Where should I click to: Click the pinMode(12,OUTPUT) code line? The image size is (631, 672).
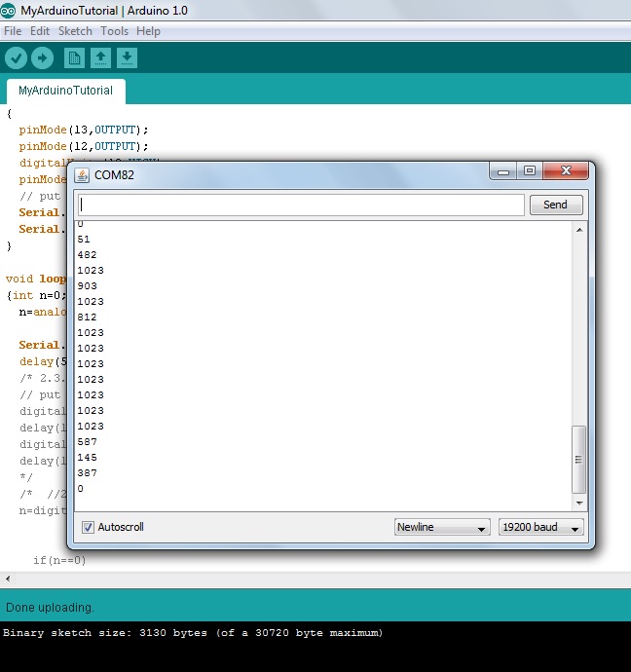(x=84, y=146)
